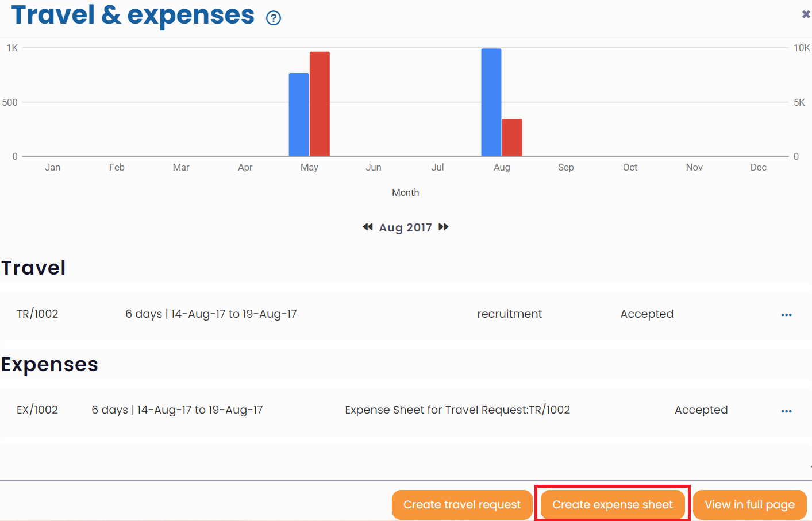Image resolution: width=812 pixels, height=521 pixels.
Task: Click the Accepted status of TR/1002
Action: tap(646, 314)
